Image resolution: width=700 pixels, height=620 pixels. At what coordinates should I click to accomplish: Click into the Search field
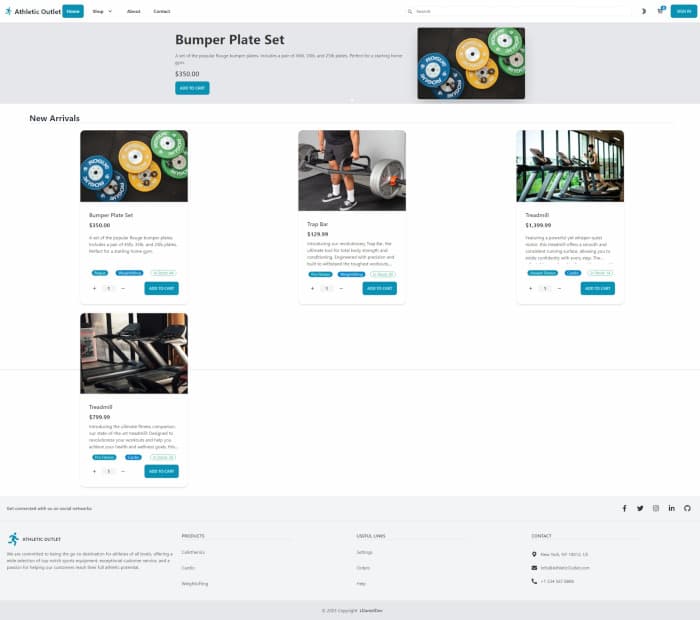(x=520, y=12)
